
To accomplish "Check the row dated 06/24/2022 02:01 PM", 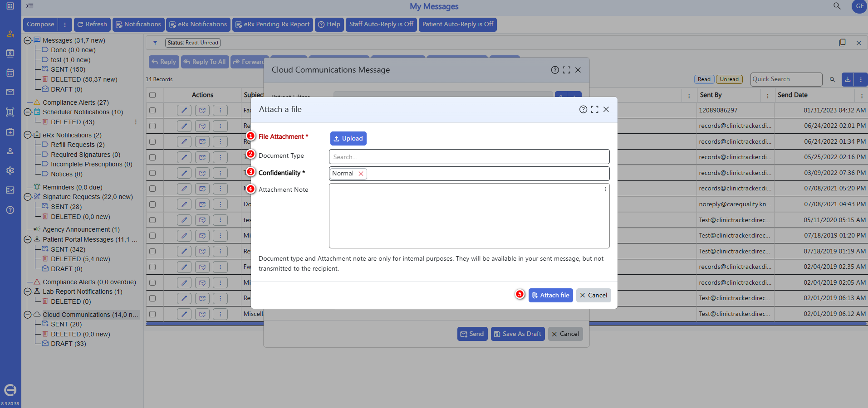I will [152, 126].
